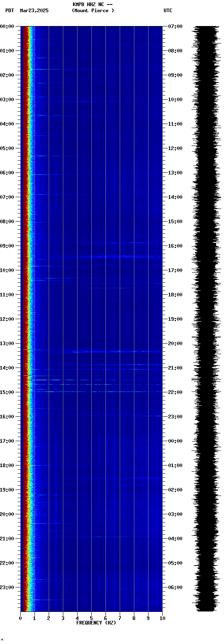Click the station title 'KMPB HHZ NC --'

pos(93,4)
